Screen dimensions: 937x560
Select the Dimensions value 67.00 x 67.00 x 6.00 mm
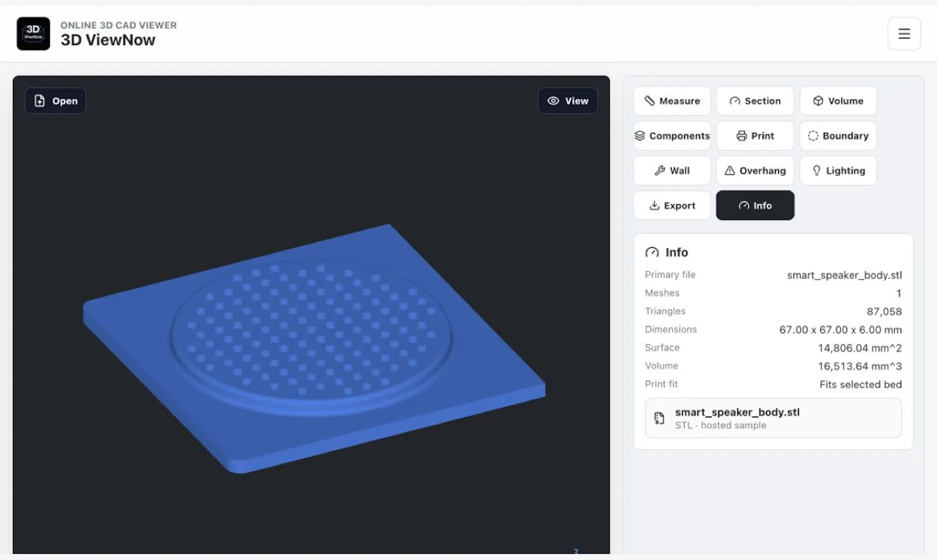[x=840, y=329]
